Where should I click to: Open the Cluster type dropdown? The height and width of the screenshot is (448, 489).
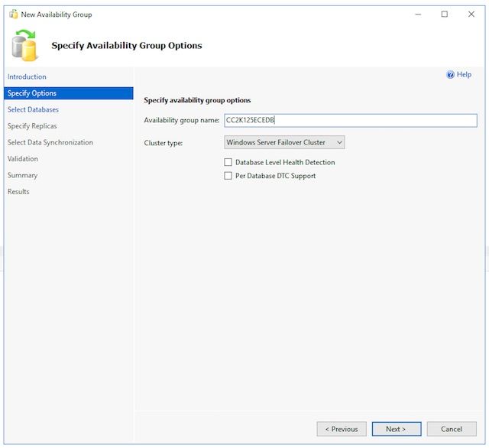pyautogui.click(x=284, y=142)
